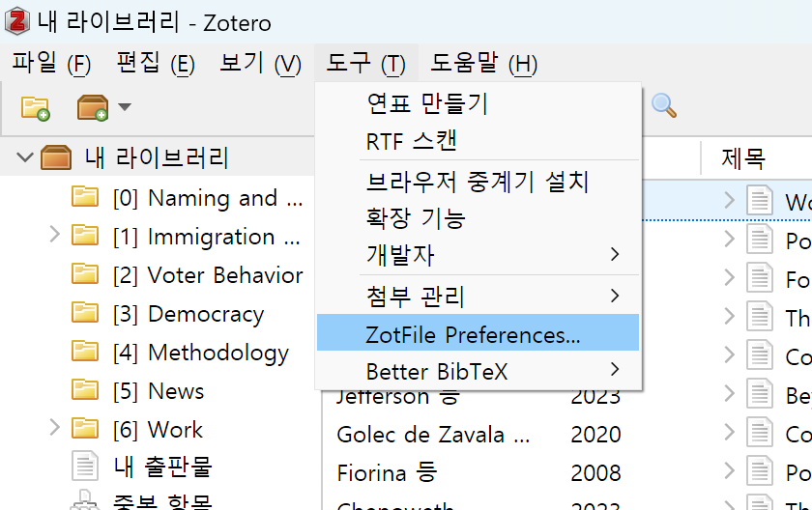Click document icon in Golec de Zavala row
This screenshot has height=510, width=812.
tap(759, 433)
